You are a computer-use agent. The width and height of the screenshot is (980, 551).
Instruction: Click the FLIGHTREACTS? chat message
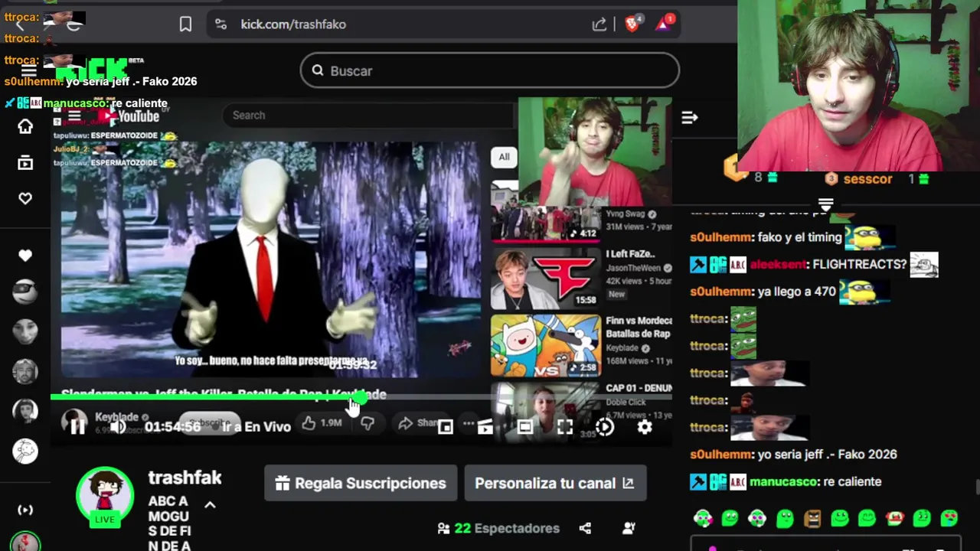(859, 264)
